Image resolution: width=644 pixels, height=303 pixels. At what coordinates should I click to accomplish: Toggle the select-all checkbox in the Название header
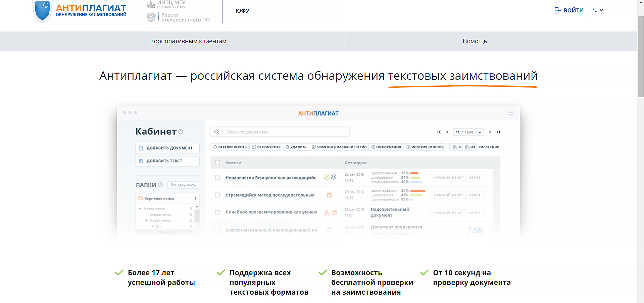[217, 163]
